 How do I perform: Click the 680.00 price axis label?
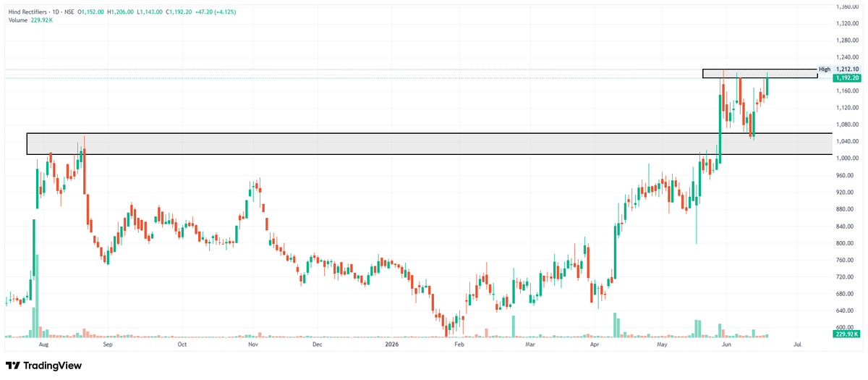click(x=845, y=294)
